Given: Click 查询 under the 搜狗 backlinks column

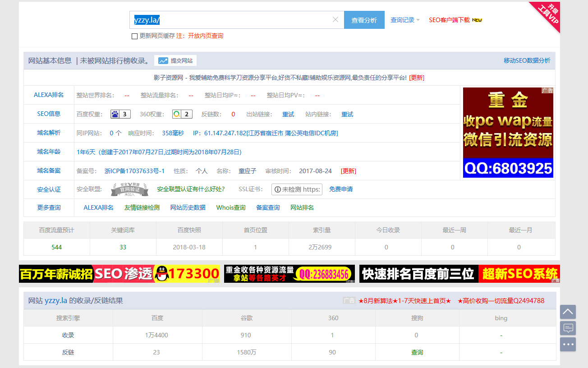Looking at the screenshot, I should [x=417, y=352].
